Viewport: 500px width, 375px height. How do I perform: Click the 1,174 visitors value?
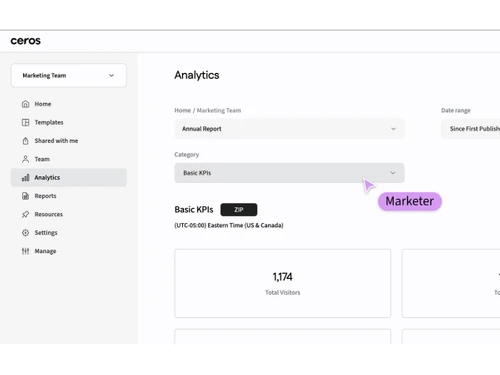[x=282, y=277]
